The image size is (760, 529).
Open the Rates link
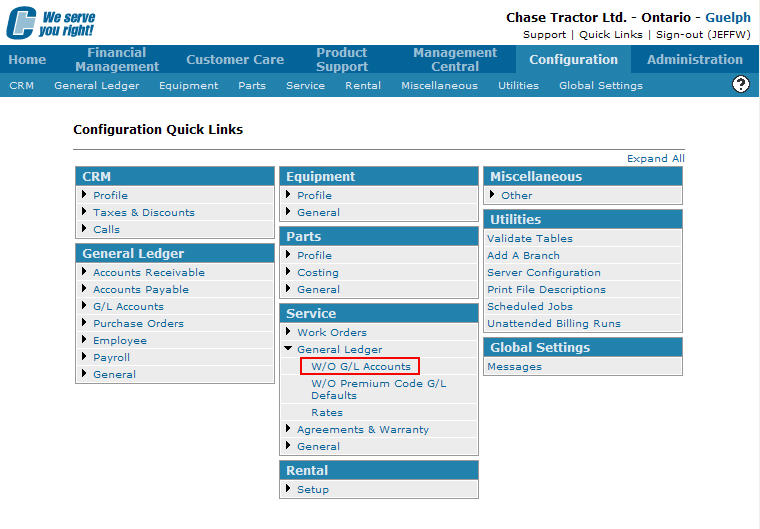pos(327,413)
